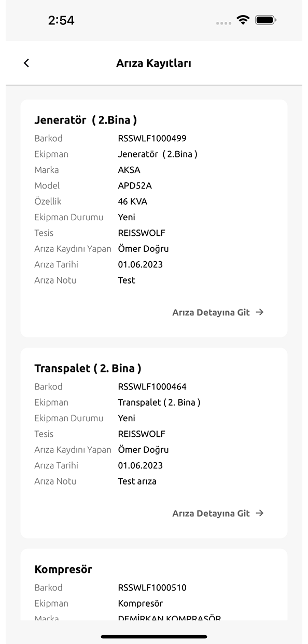Tap barcode RSSWLF1000464 value
Image resolution: width=308 pixels, height=644 pixels.
pyautogui.click(x=152, y=386)
